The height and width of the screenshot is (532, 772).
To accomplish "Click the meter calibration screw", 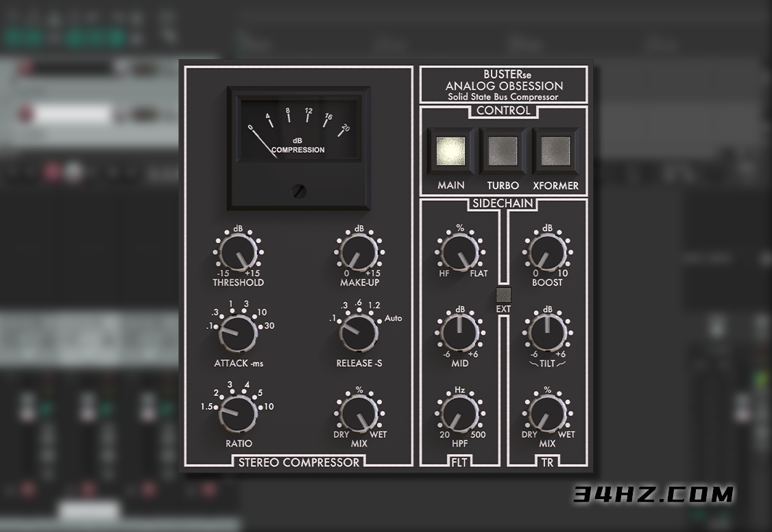I will point(298,191).
